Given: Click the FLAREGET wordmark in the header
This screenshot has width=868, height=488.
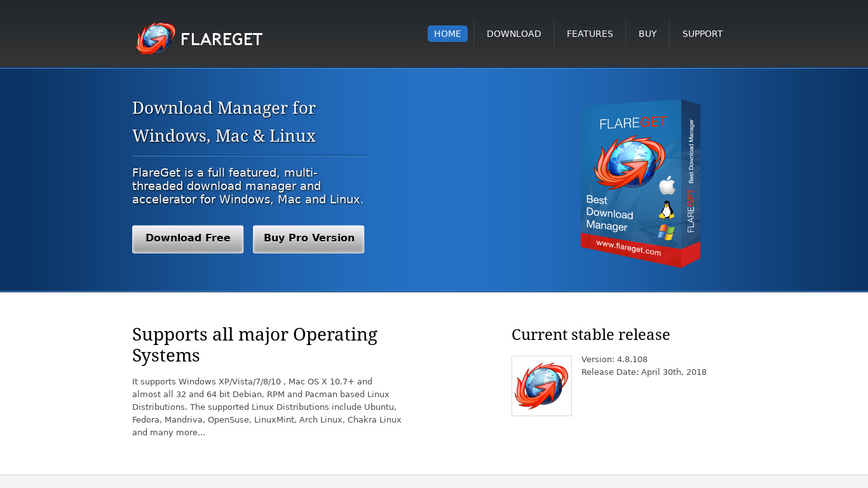Looking at the screenshot, I should pos(221,39).
